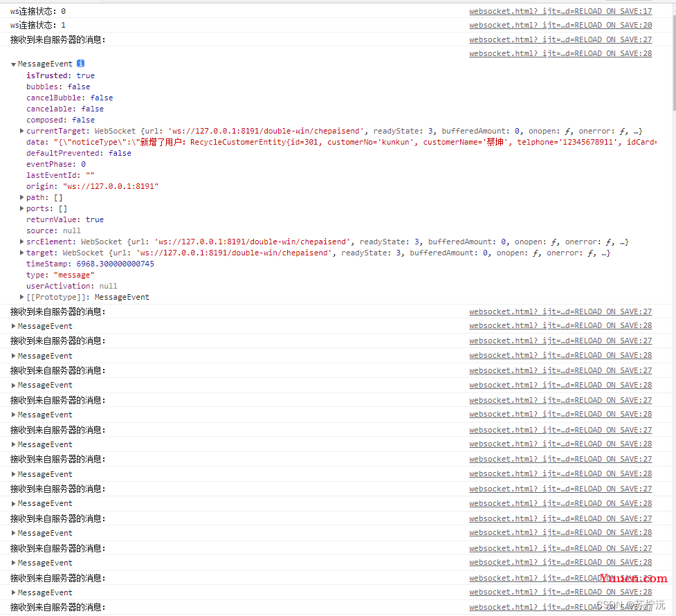Viewport: 676px width, 616px height.
Task: Click the origin "ws://127.0.0.1:8191" value
Action: click(111, 186)
